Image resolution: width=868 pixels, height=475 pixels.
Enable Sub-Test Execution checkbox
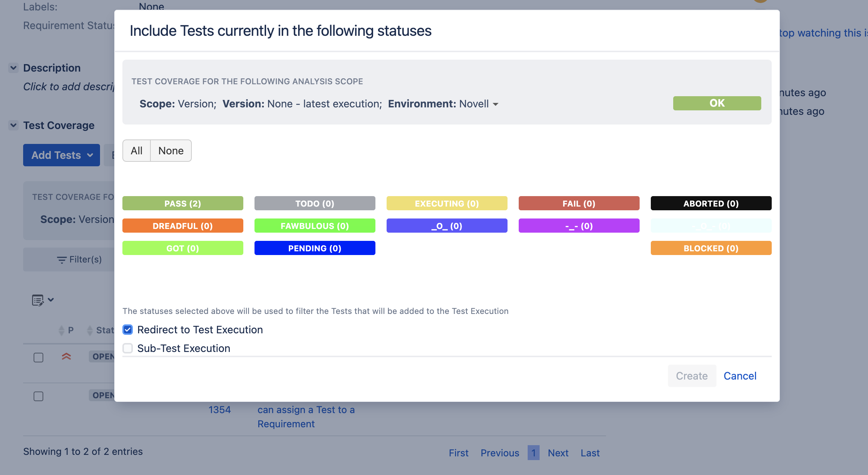(128, 348)
